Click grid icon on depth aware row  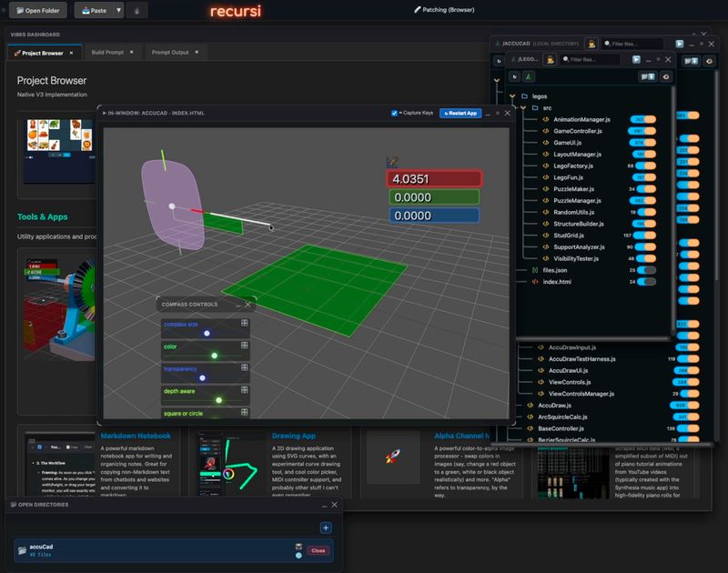(x=244, y=390)
